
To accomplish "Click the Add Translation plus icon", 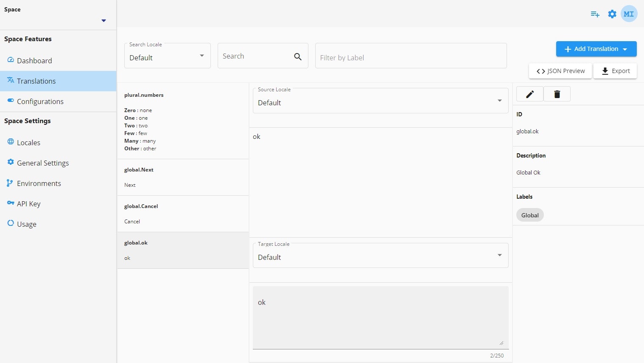I will pos(568,49).
